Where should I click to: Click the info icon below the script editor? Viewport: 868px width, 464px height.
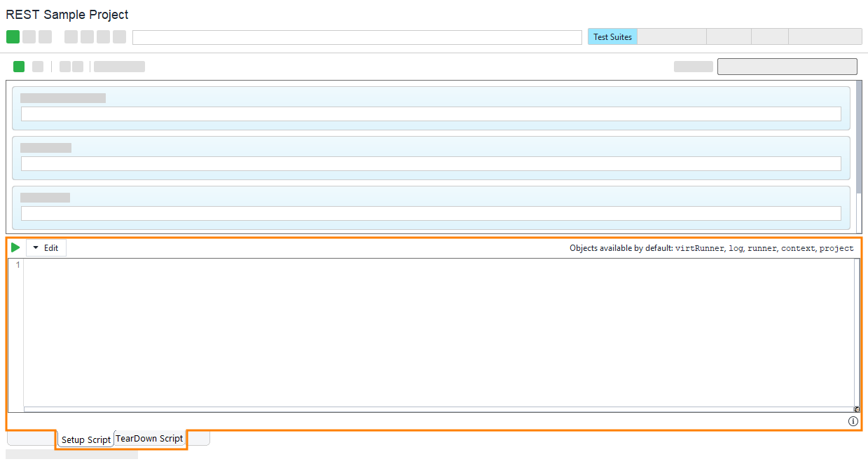click(x=853, y=421)
